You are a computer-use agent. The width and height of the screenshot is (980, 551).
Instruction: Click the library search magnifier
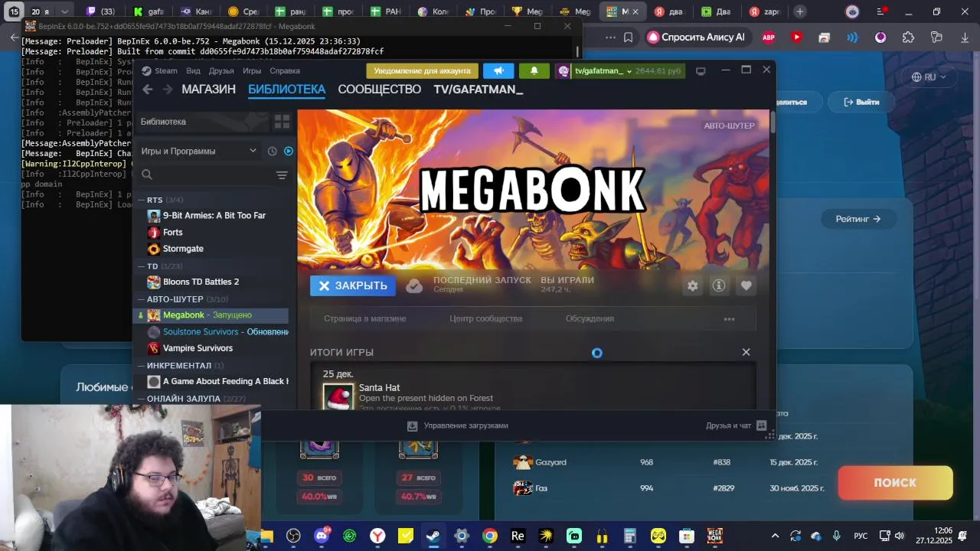(x=147, y=175)
